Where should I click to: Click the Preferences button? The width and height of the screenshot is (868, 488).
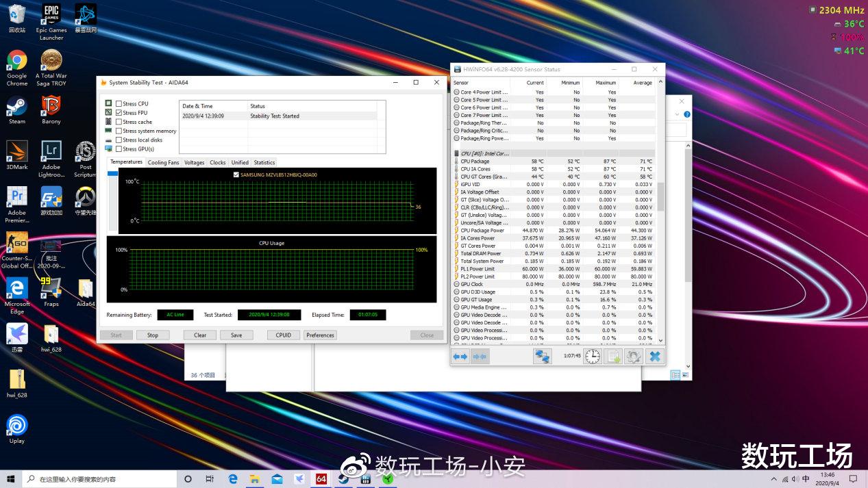click(x=320, y=335)
